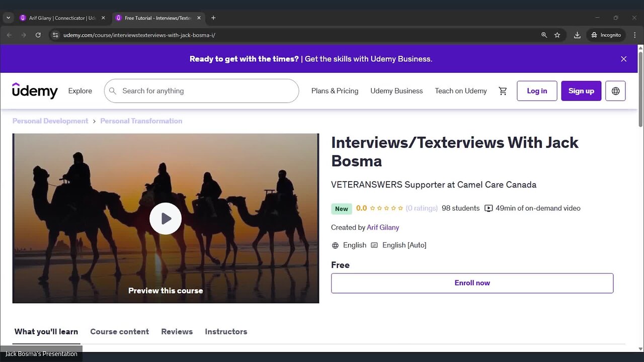
Task: Click the 49min of on-demand video text
Action: click(x=538, y=208)
